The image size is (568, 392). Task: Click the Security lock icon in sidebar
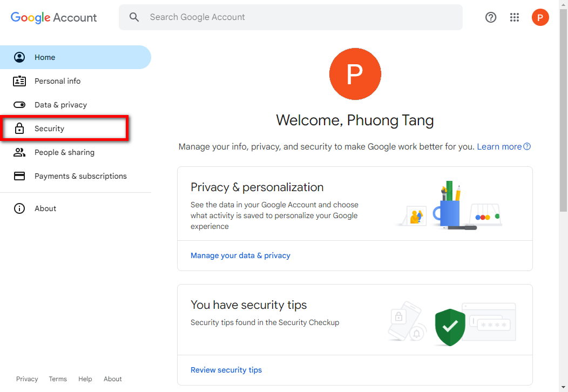(x=19, y=129)
